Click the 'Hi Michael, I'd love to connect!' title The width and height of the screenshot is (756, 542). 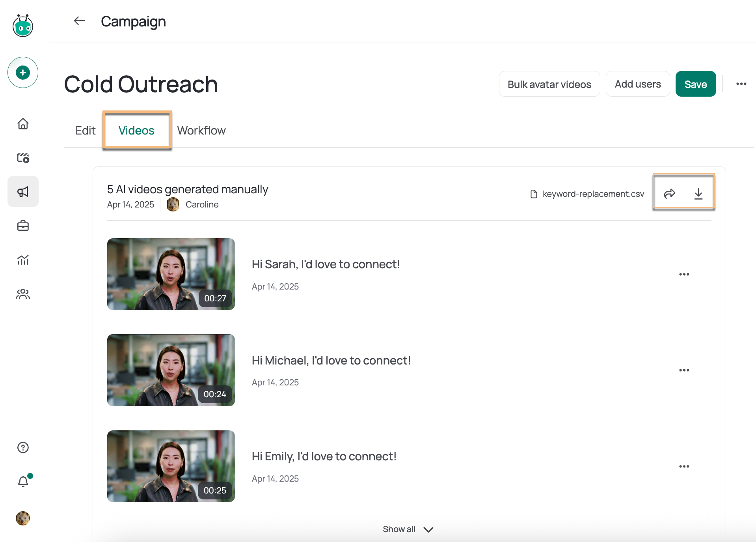(331, 361)
